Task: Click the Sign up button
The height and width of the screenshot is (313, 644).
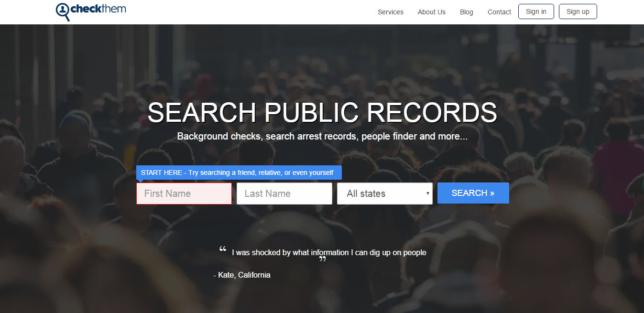Action: click(x=578, y=11)
